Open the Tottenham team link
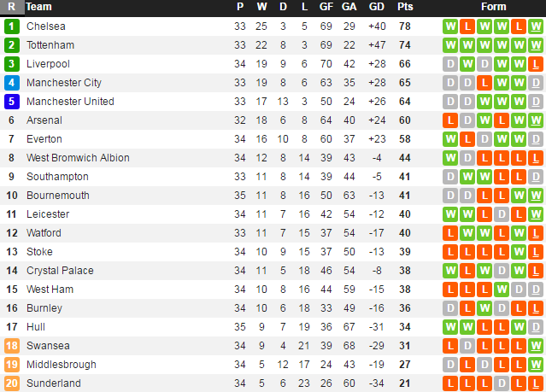546x392 pixels. pos(50,44)
